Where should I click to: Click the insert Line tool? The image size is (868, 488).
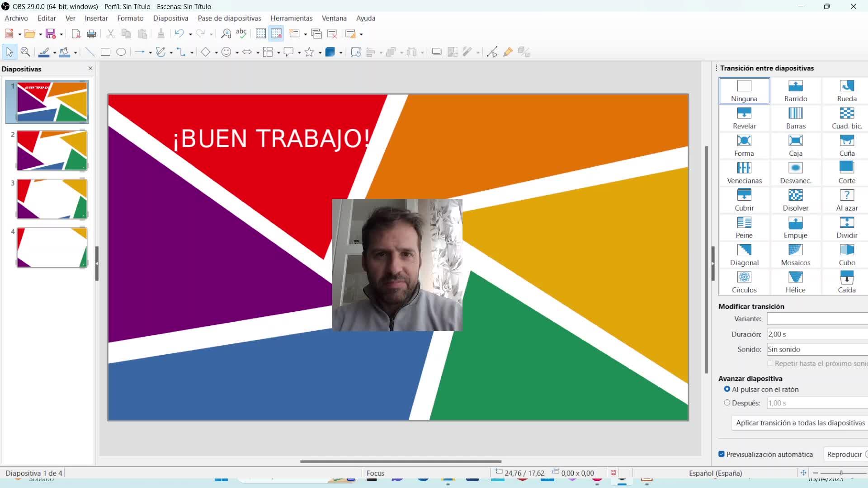tap(90, 52)
